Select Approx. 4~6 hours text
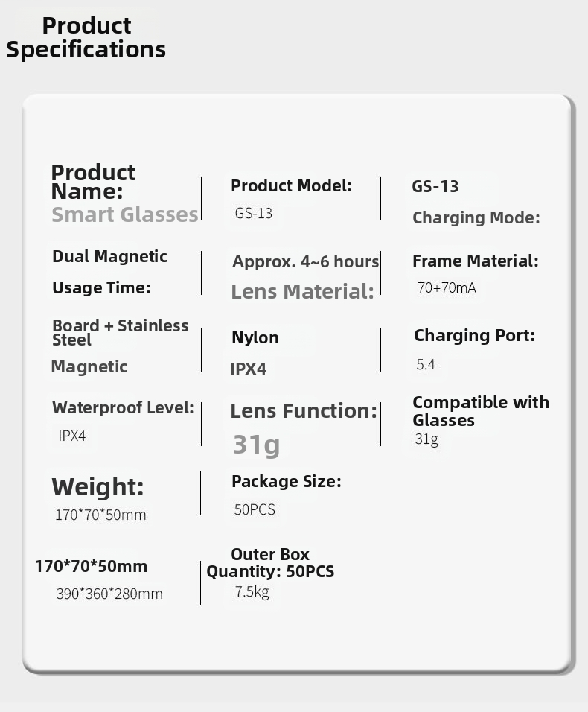Image resolution: width=588 pixels, height=712 pixels. [x=305, y=261]
